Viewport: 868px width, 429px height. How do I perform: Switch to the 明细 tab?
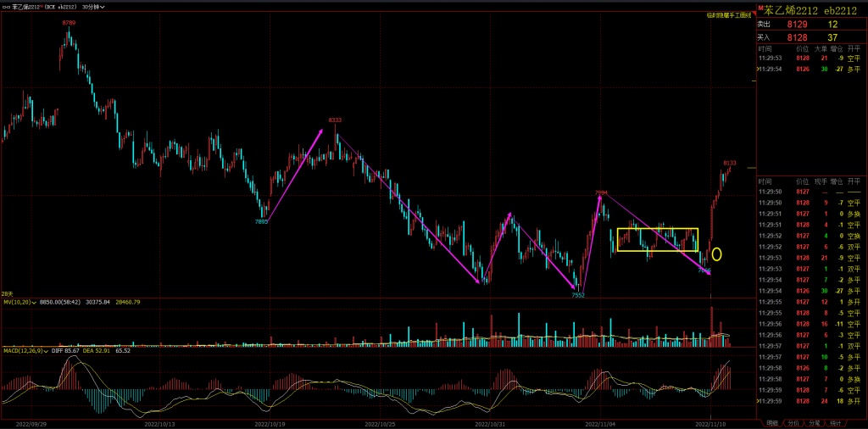(x=771, y=422)
